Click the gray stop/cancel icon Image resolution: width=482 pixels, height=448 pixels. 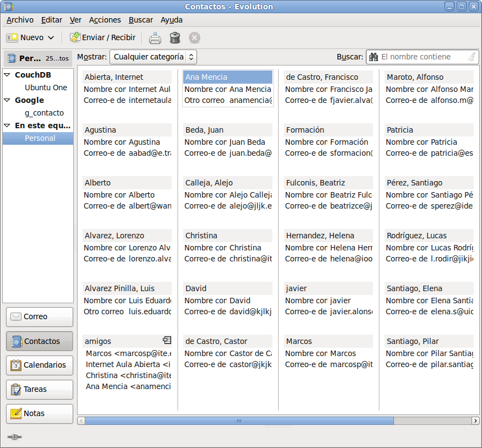point(194,38)
